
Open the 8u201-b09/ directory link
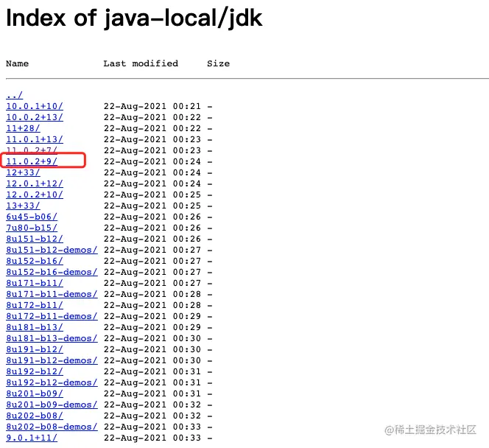[35, 393]
